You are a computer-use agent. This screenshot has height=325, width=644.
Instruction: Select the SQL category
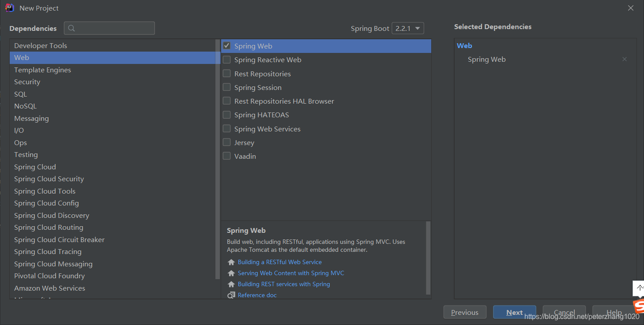113,94
